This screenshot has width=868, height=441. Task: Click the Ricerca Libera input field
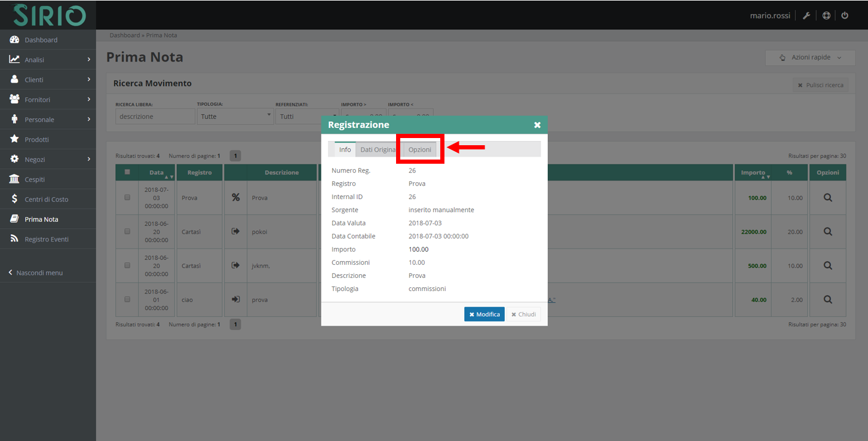tap(155, 117)
